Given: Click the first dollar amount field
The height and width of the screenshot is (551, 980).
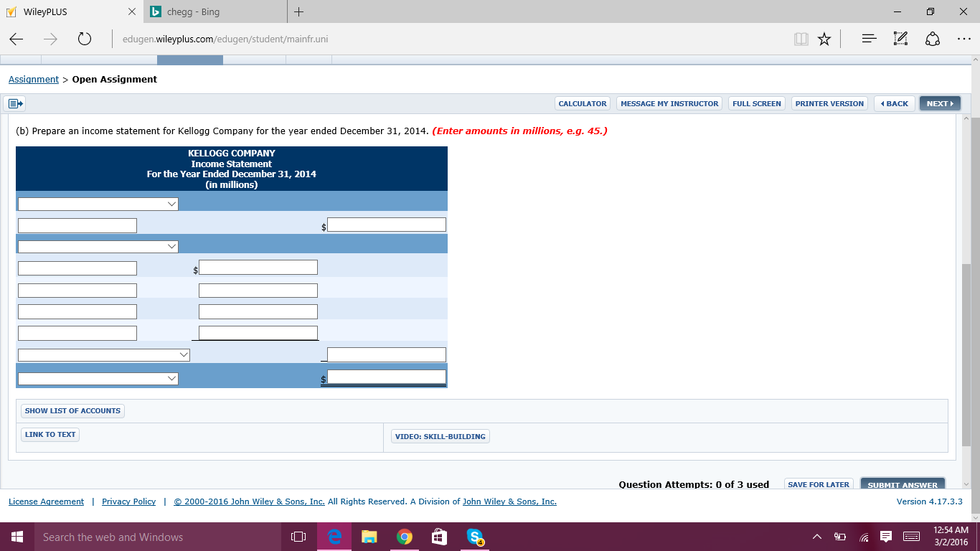Looking at the screenshot, I should pyautogui.click(x=387, y=225).
